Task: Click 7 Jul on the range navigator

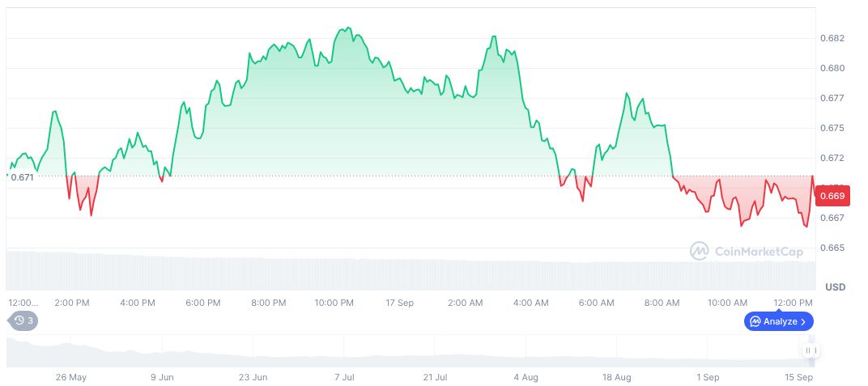Action: tap(344, 377)
